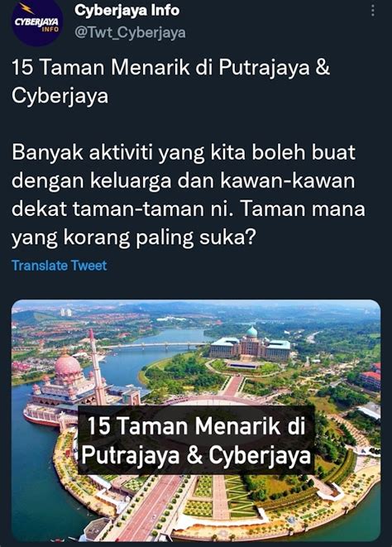
Task: Click the question text 'yang korang paling suka?'
Action: click(134, 238)
